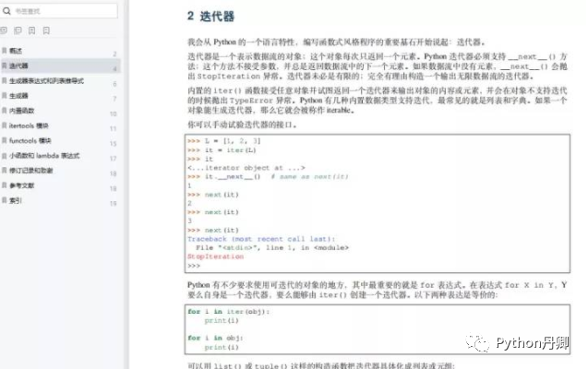
Task: Click the remove bookmark icon
Action: pyautogui.click(x=46, y=30)
